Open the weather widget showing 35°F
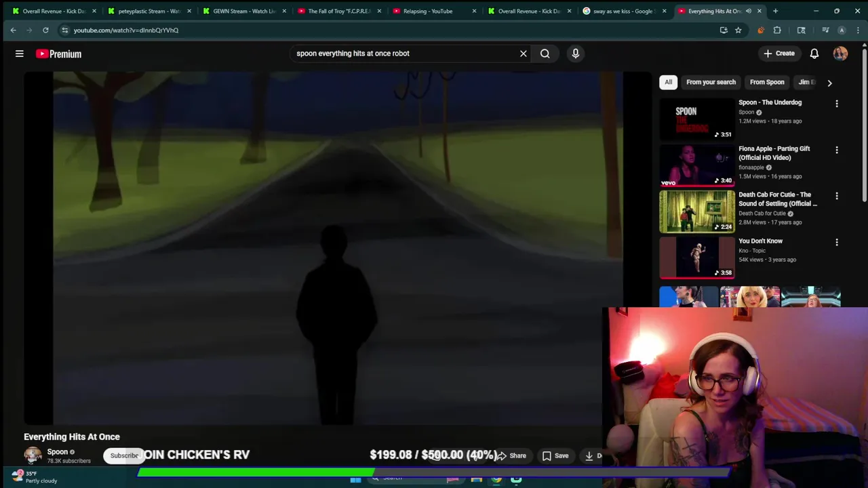 click(34, 477)
